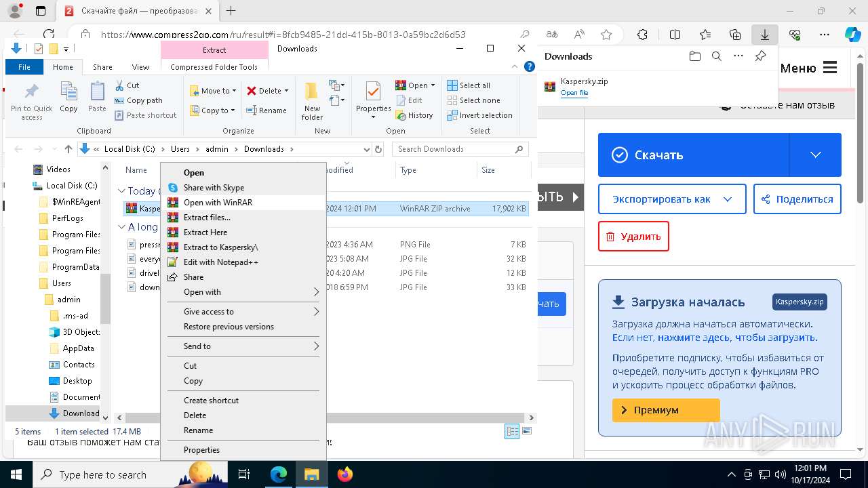868x488 pixels.
Task: Open Windows Start menu
Action: [16, 474]
